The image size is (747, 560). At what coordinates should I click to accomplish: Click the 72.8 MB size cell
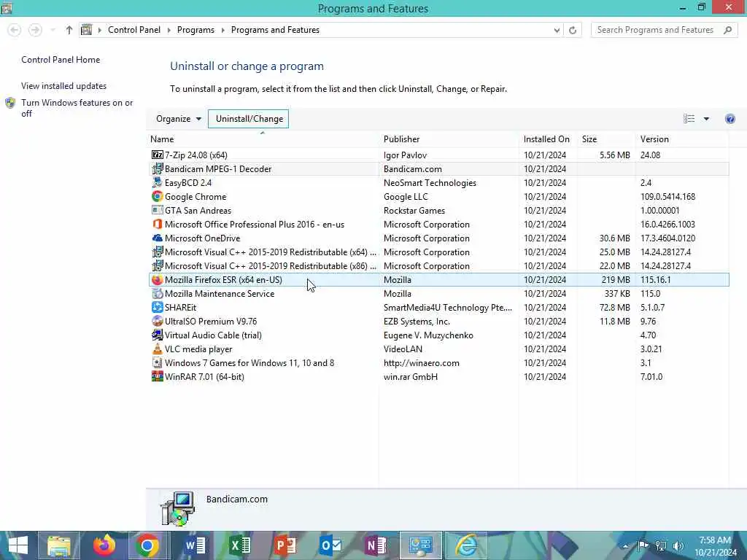614,307
